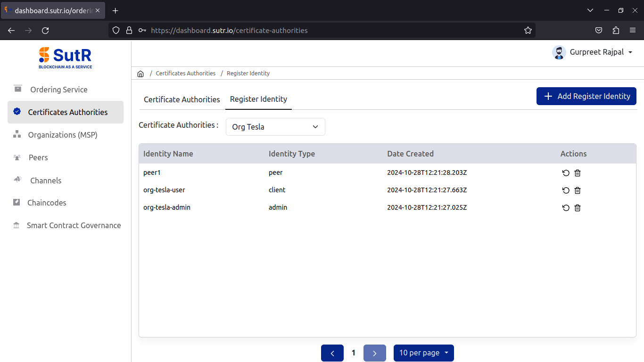
Task: Click the SutR logo
Action: 65,58
